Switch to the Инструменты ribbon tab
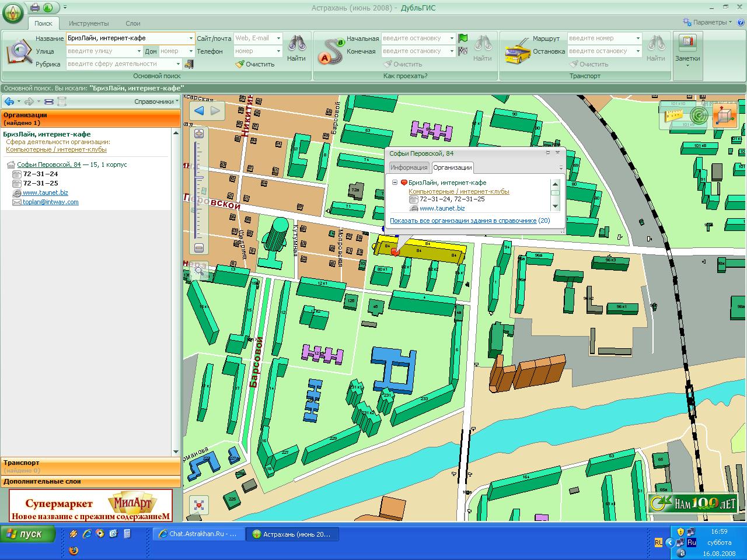 (89, 23)
